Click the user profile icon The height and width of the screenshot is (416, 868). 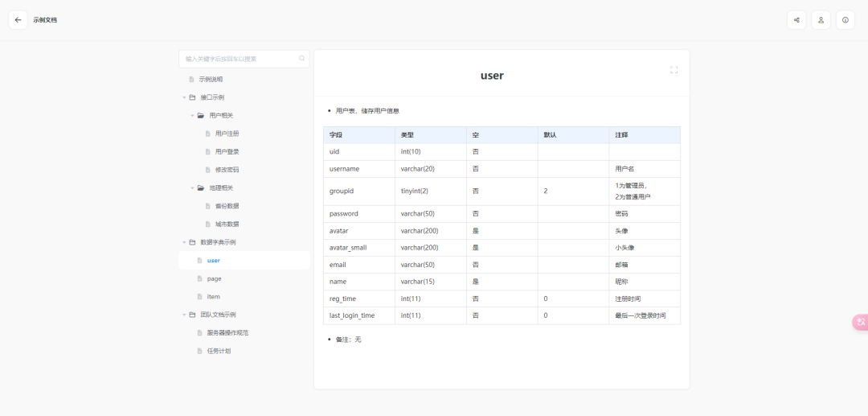pyautogui.click(x=821, y=20)
